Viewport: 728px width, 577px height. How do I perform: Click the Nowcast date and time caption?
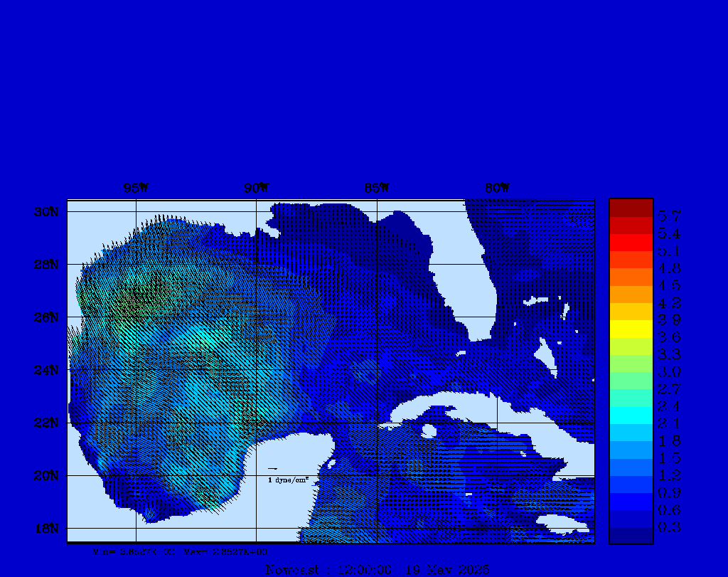[x=377, y=570]
